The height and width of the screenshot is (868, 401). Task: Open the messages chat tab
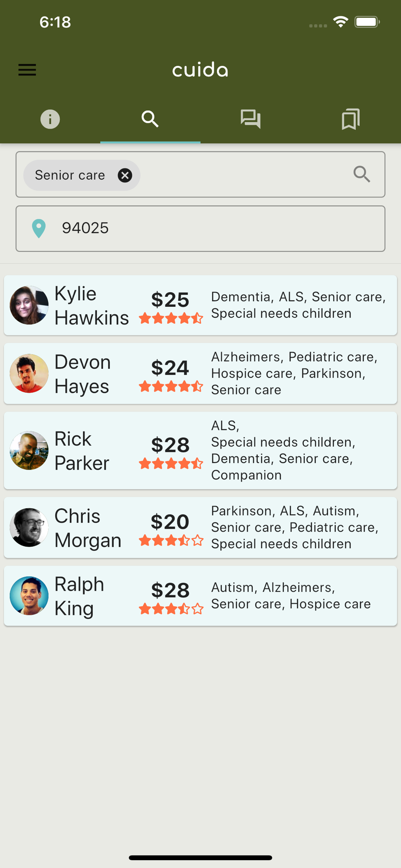pos(250,119)
